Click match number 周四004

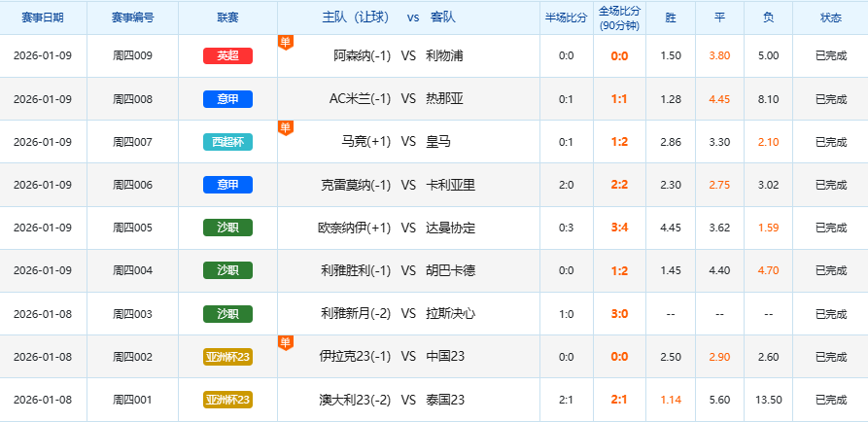click(132, 270)
